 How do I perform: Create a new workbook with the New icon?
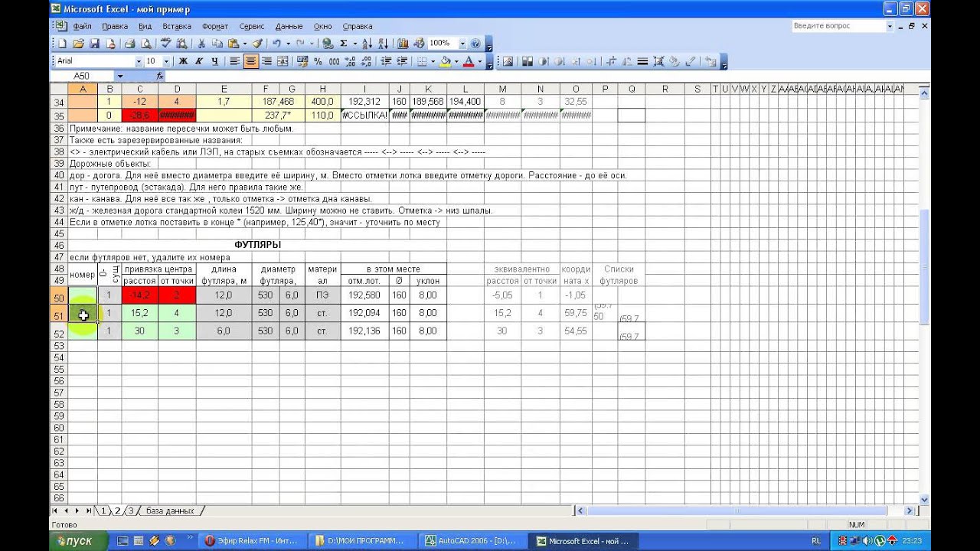click(x=62, y=44)
